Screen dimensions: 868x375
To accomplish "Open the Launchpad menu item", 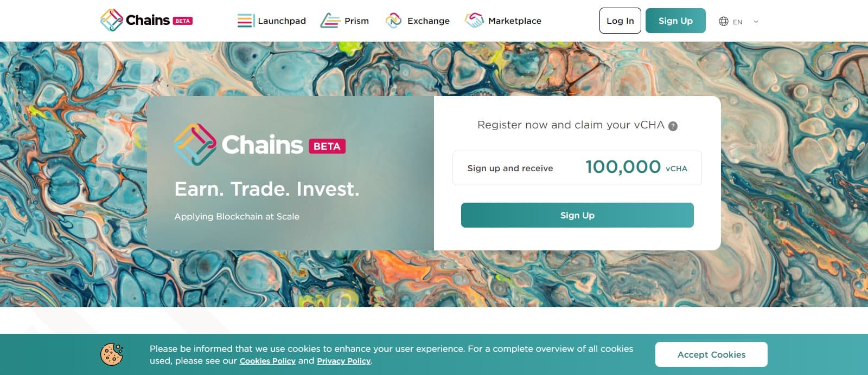I will coord(282,21).
